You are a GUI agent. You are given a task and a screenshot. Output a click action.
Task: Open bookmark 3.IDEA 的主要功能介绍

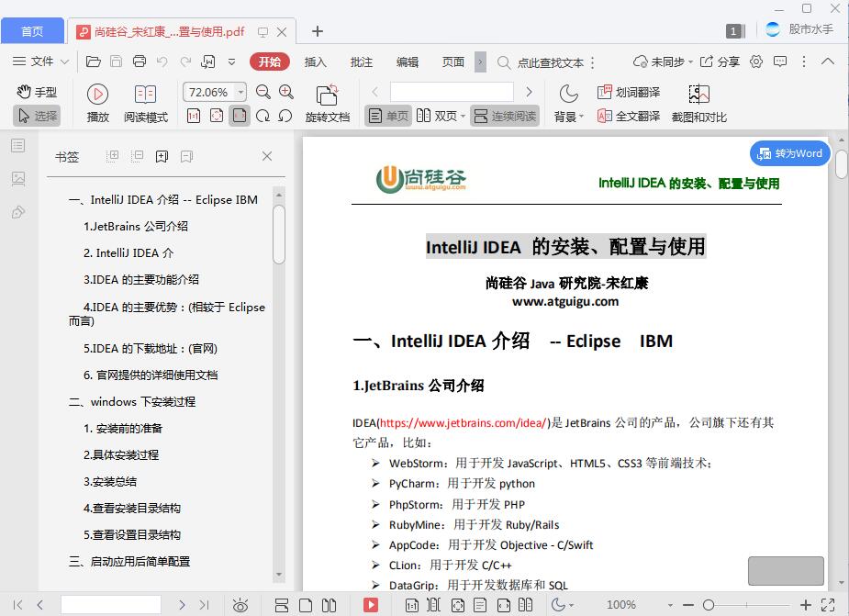[141, 280]
